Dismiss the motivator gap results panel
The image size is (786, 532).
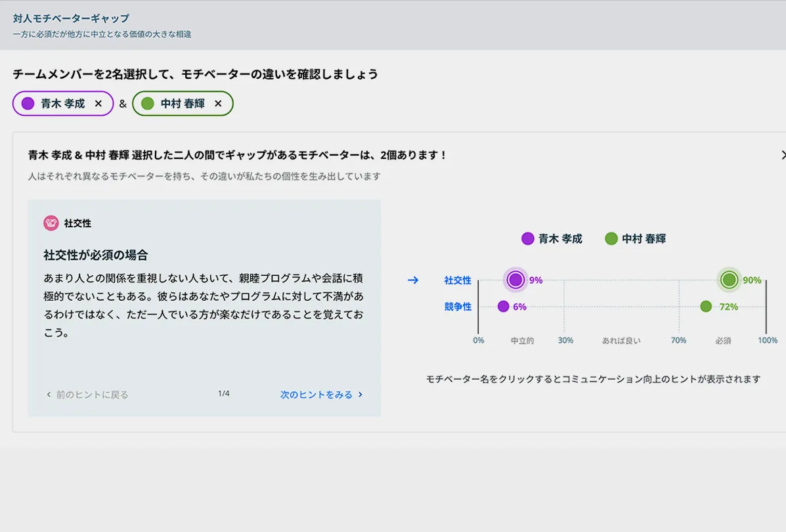pyautogui.click(x=783, y=155)
